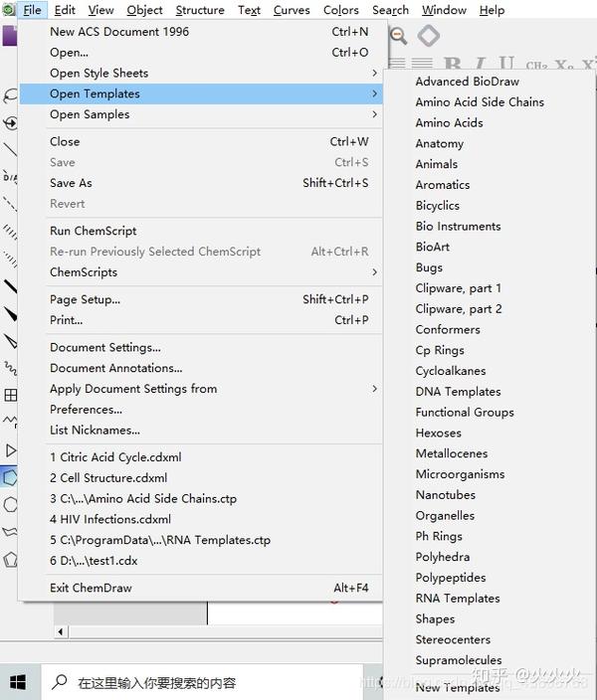The width and height of the screenshot is (597, 700).
Task: Open the Clipware, part 2 template
Action: (x=490, y=309)
